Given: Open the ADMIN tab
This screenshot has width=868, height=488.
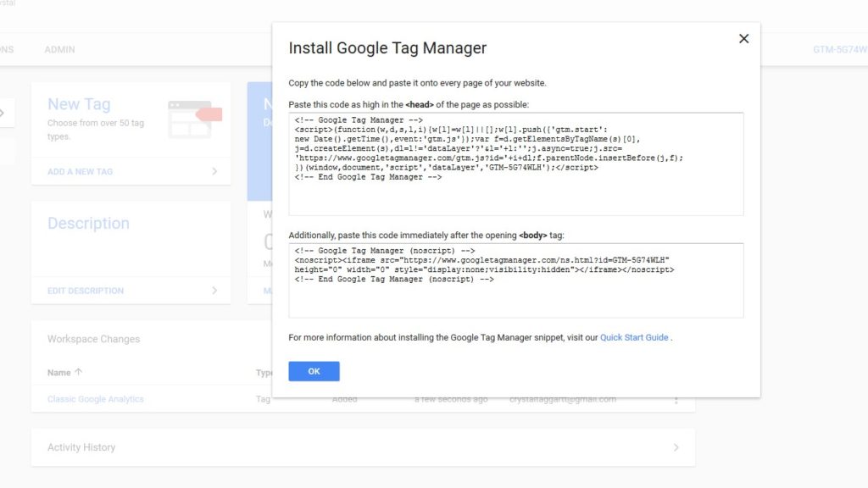Looking at the screenshot, I should pyautogui.click(x=60, y=49).
